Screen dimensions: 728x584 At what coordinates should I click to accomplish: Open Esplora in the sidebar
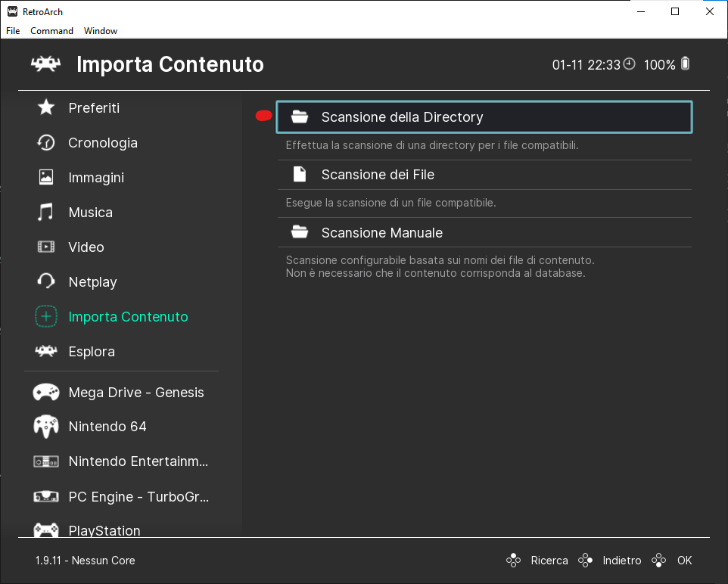coord(92,352)
